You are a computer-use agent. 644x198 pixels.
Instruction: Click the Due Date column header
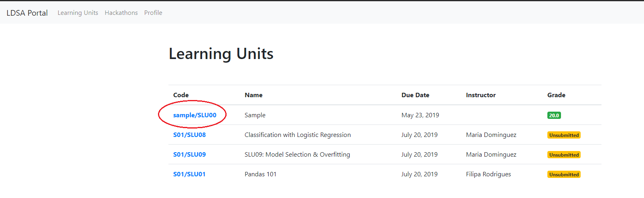tap(415, 95)
